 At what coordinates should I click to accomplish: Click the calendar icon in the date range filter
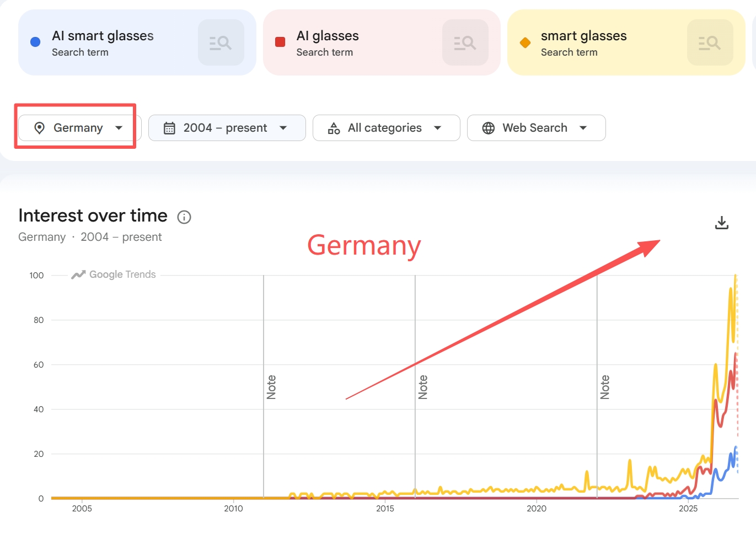(169, 128)
